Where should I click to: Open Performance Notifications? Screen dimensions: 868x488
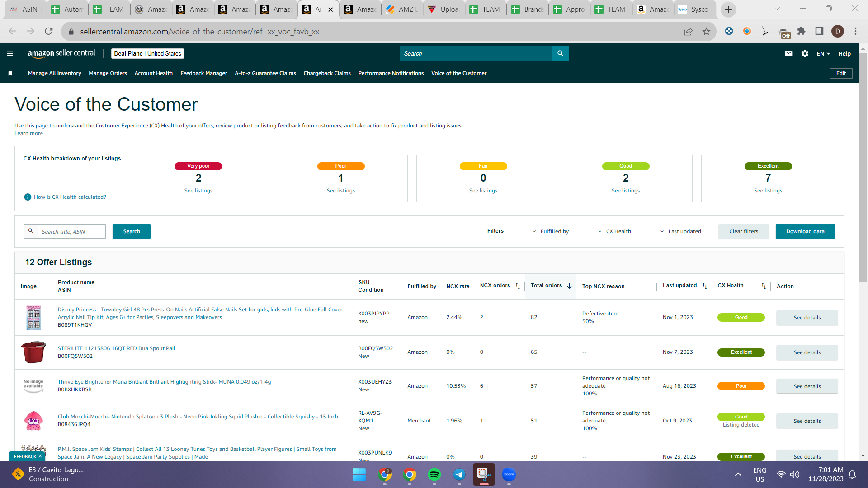click(391, 73)
